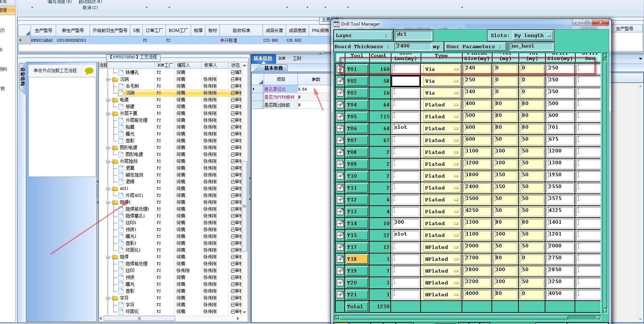This screenshot has width=644, height=324.
Task: Click the 阻焊 folder icon
Action: (x=115, y=257)
